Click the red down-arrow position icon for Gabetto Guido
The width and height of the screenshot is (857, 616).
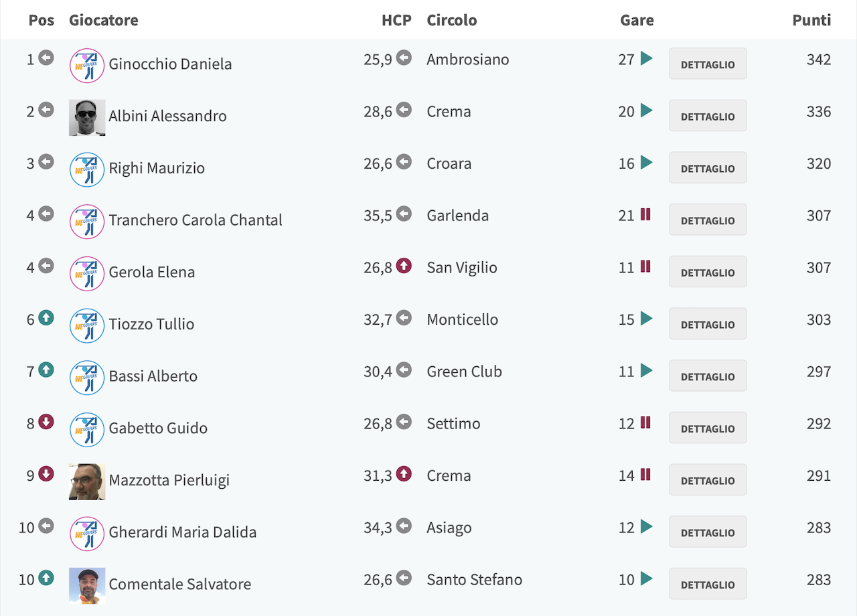[46, 422]
